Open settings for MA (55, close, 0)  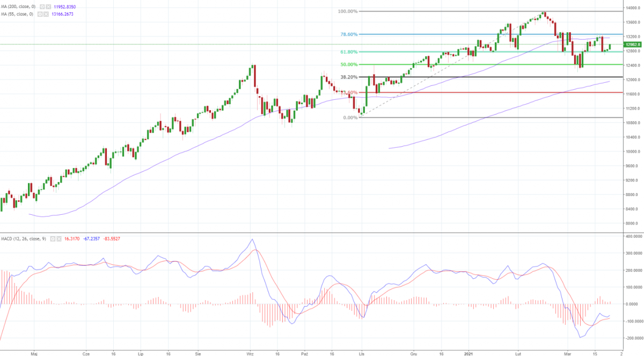point(40,14)
